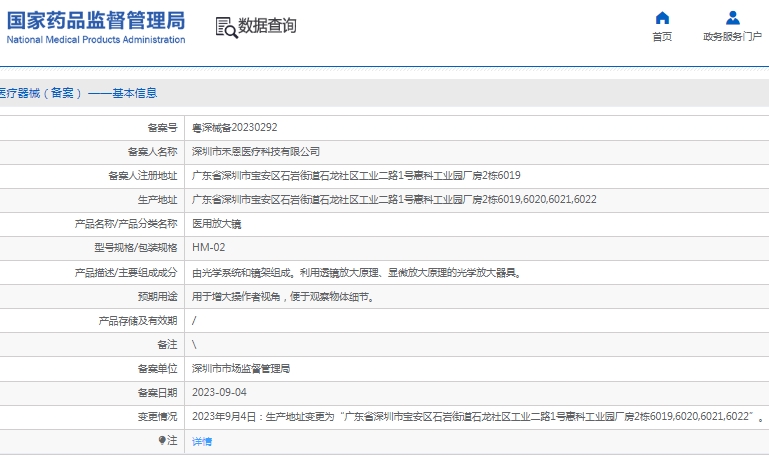Click the 备案人名称 row label
Screen dimensions: 769x458
tap(153, 152)
